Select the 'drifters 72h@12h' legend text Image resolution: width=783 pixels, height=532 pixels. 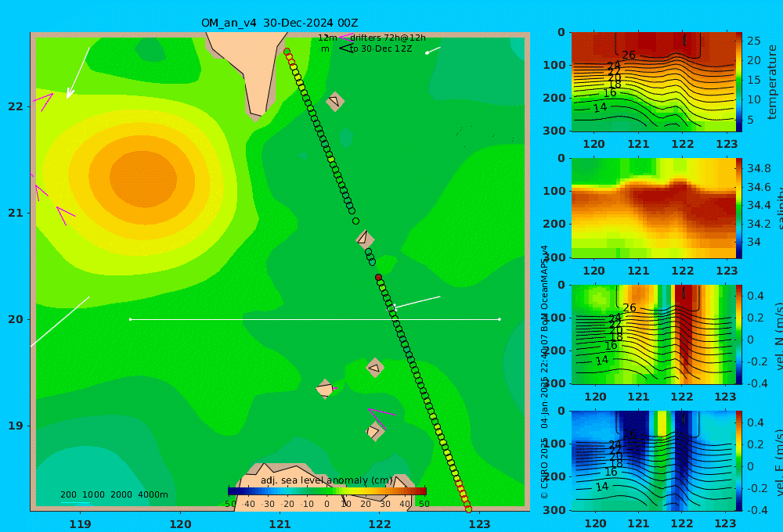388,38
